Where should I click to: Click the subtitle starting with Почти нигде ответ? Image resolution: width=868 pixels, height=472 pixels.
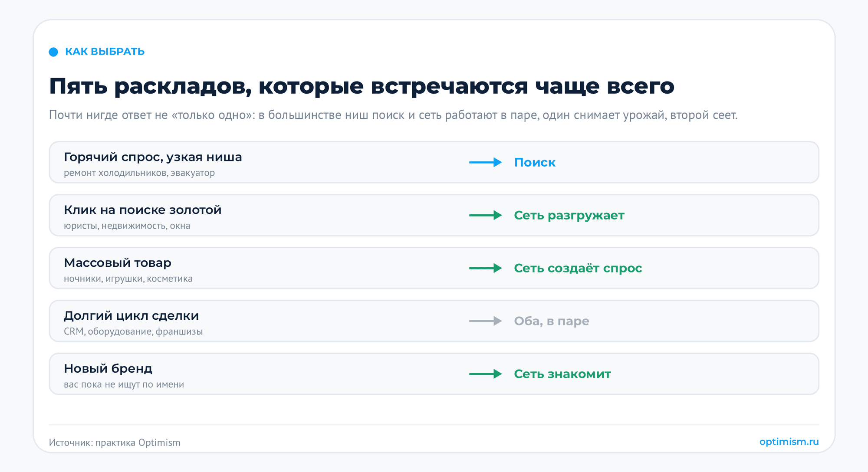393,115
